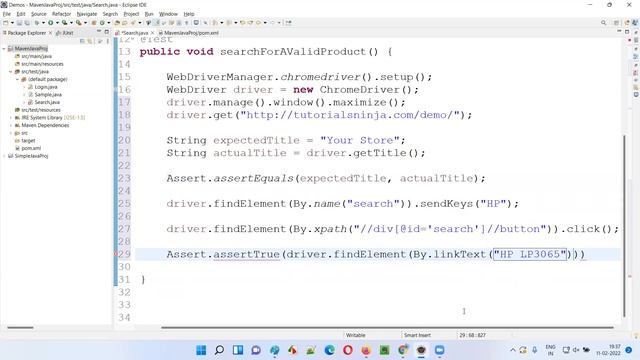
Task: Click the Save All toolbar icon
Action: pos(27,23)
